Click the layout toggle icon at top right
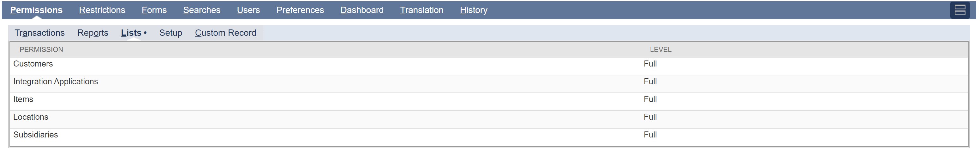This screenshot has height=159, width=980. pos(959,10)
